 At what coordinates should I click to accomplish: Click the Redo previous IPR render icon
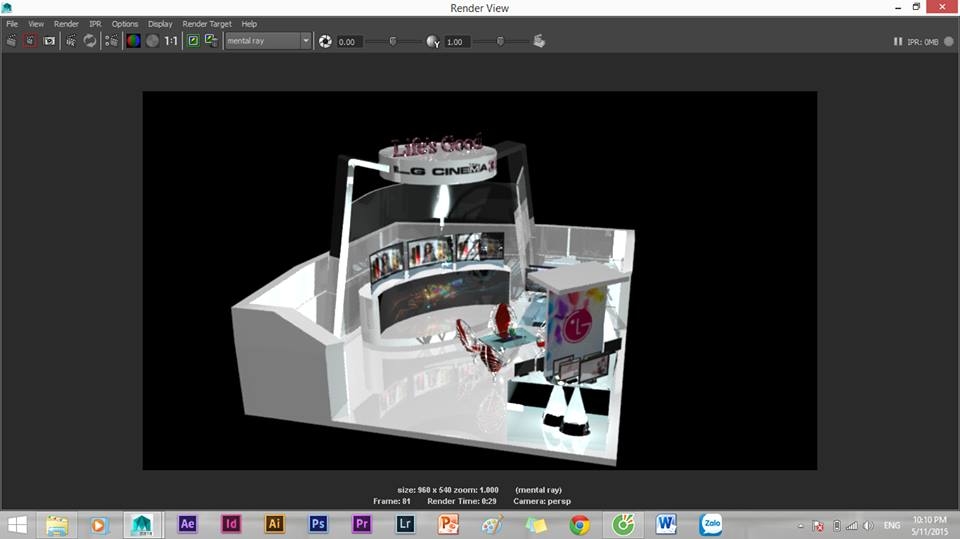pyautogui.click(x=71, y=41)
